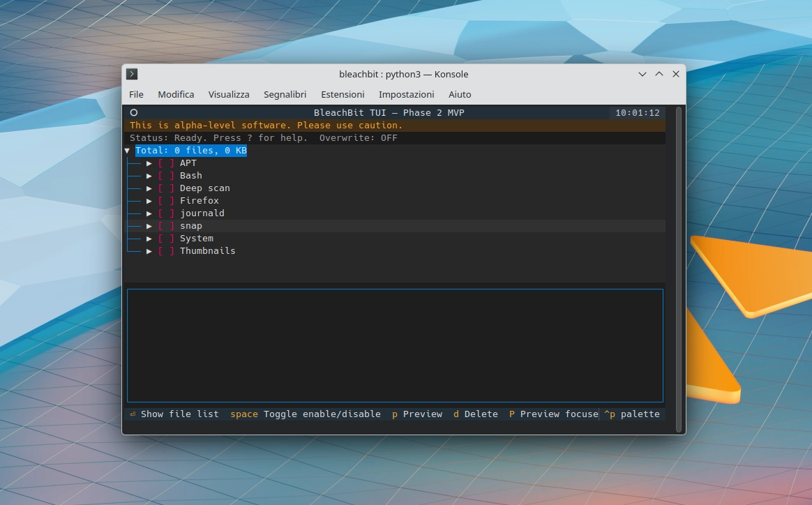Viewport: 812px width, 505px height.
Task: Expand the Bash tree node
Action: point(149,176)
